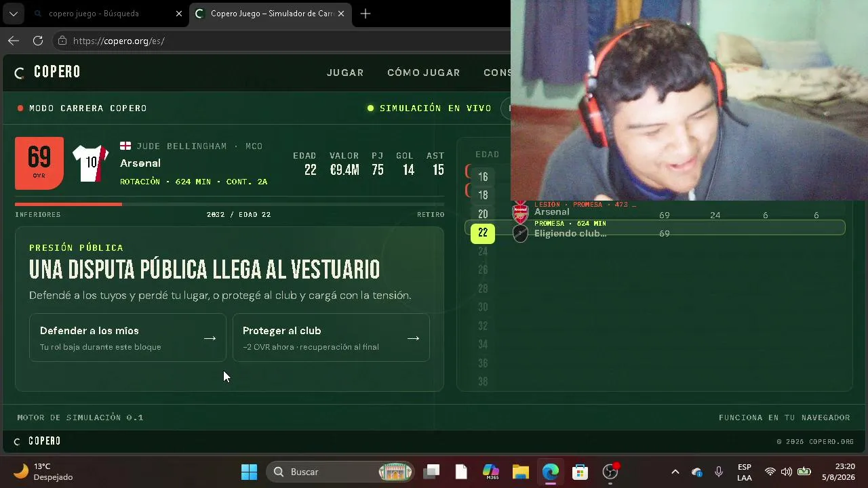Open the ESP LAA language switcher
This screenshot has width=868, height=488.
745,472
